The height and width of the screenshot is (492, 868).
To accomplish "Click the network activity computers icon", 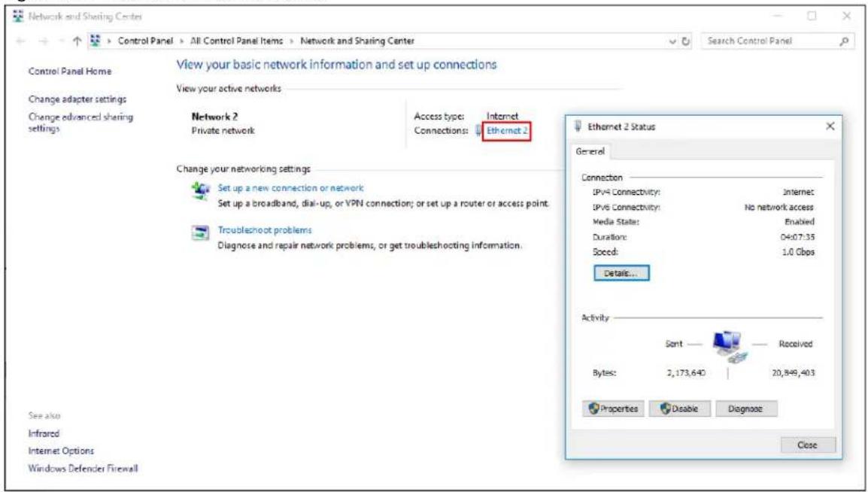I will (x=729, y=346).
